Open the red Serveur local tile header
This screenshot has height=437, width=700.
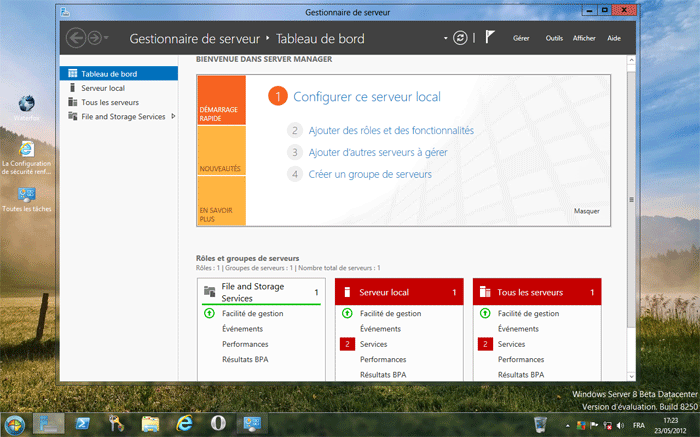coord(399,292)
